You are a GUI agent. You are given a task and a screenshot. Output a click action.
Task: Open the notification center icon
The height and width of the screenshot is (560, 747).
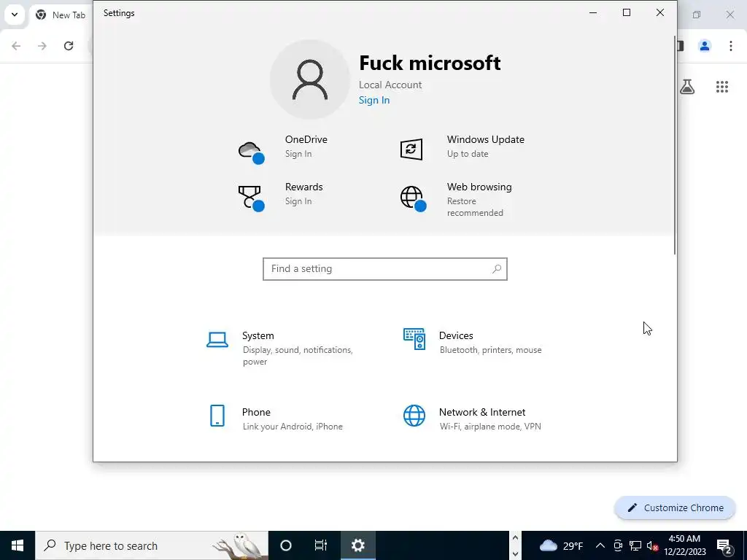pyautogui.click(x=724, y=545)
